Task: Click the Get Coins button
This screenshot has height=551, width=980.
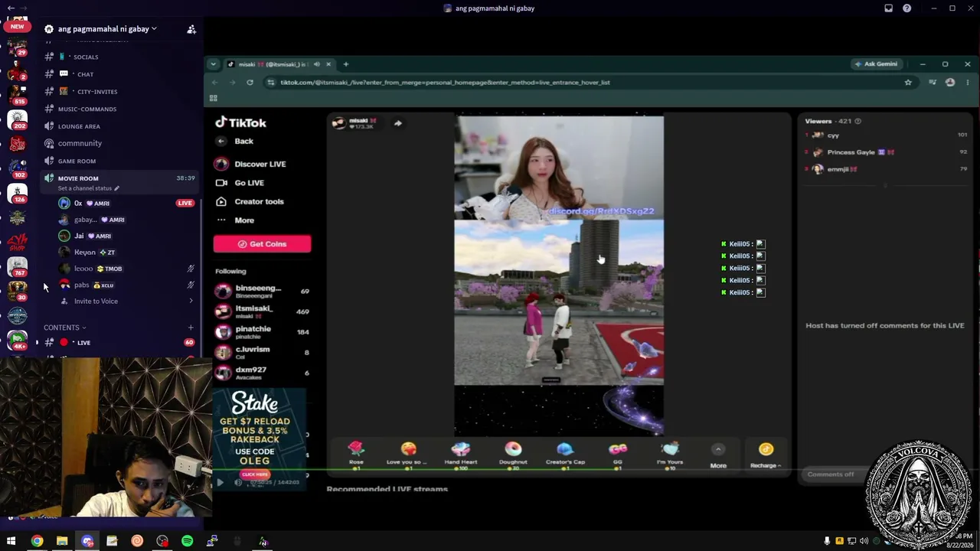Action: click(x=262, y=244)
